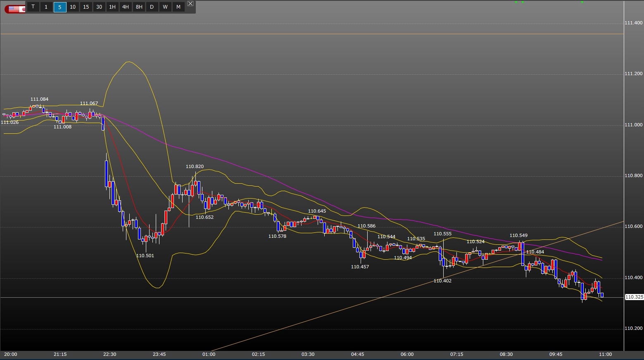The height and width of the screenshot is (360, 644).
Task: Select the 1-minute timeframe
Action: [x=46, y=7]
